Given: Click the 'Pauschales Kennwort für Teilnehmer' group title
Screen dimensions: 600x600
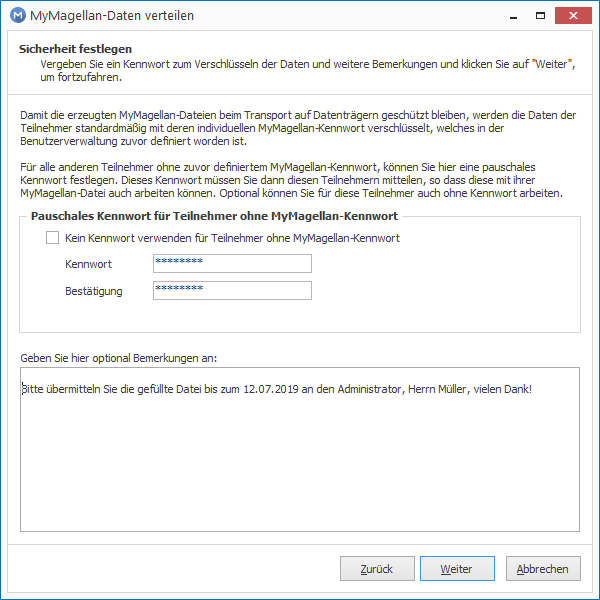Looking at the screenshot, I should (214, 216).
